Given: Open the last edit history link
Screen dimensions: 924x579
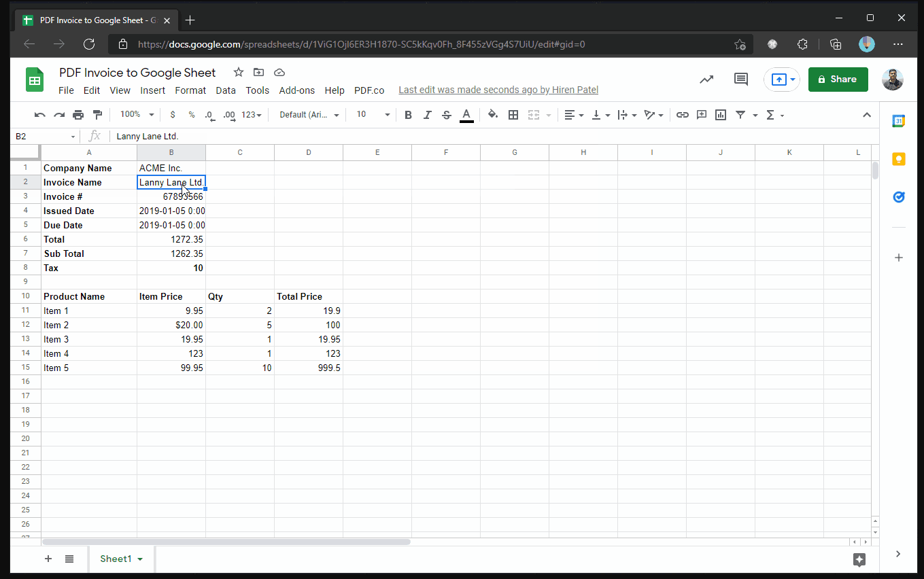Looking at the screenshot, I should point(498,90).
